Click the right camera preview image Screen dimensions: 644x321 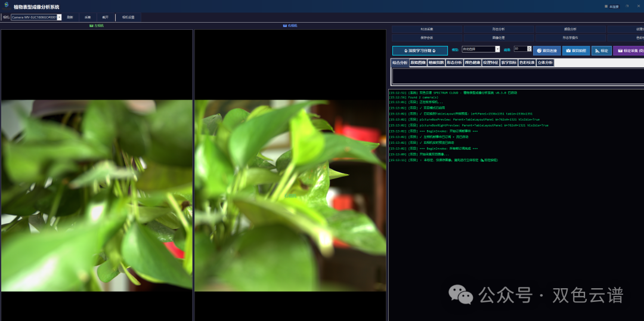click(x=290, y=196)
